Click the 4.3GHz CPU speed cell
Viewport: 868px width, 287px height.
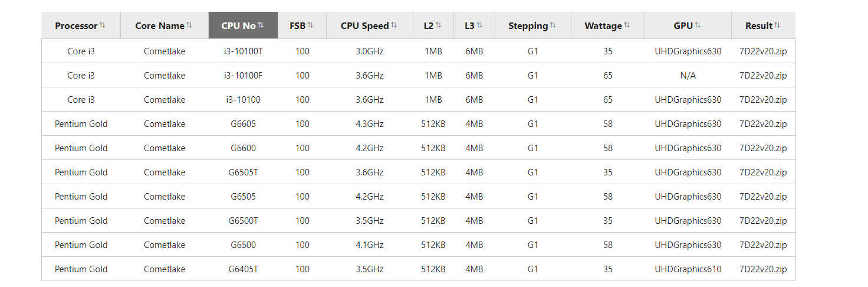tap(370, 124)
